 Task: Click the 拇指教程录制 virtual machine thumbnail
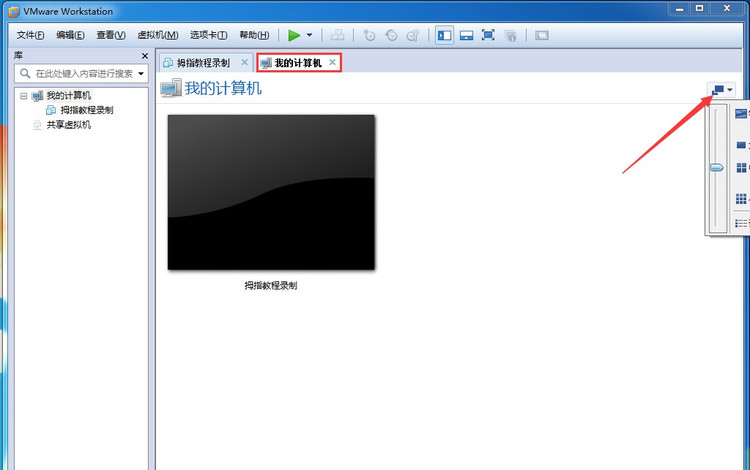tap(271, 192)
